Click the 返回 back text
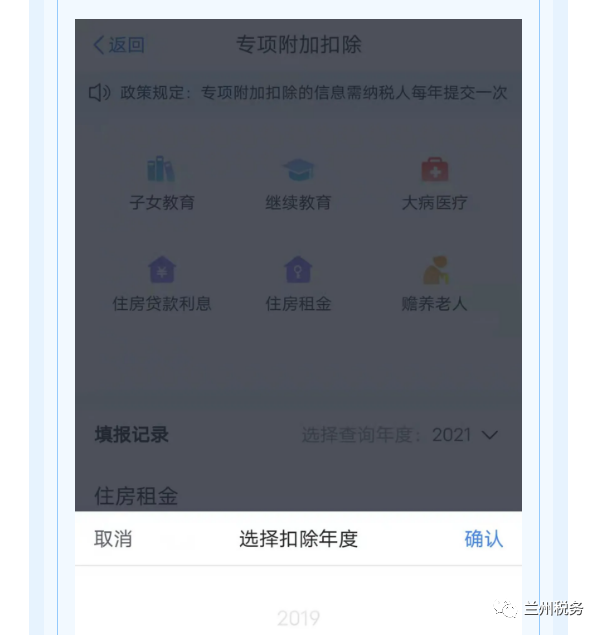Viewport: 603px width, 635px height. tap(126, 45)
